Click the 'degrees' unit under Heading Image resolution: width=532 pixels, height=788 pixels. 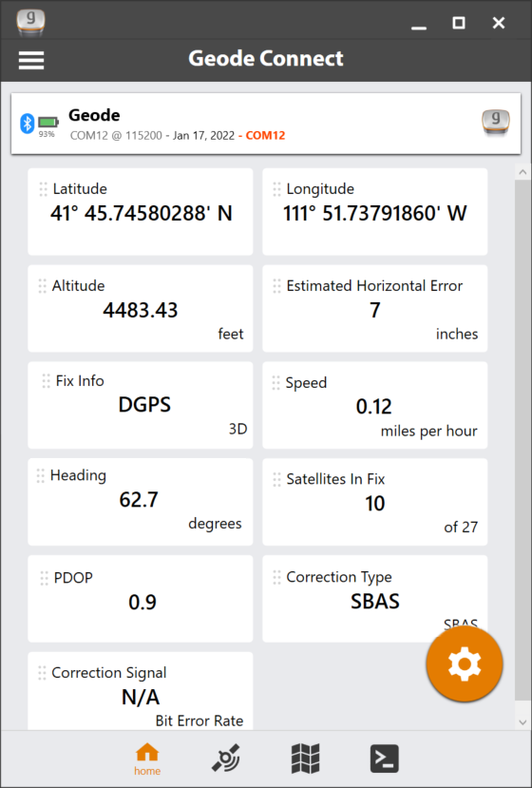(215, 524)
